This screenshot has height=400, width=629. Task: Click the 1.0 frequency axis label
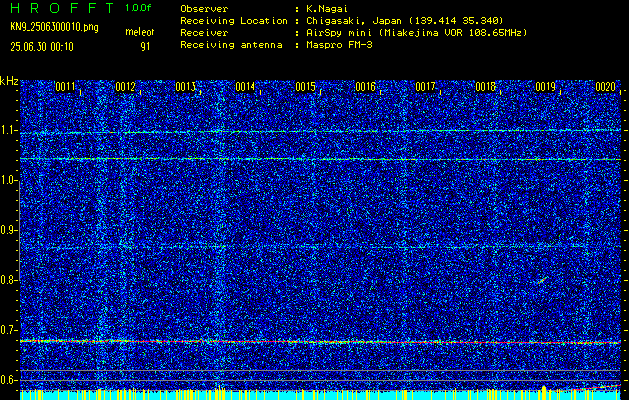(x=8, y=180)
